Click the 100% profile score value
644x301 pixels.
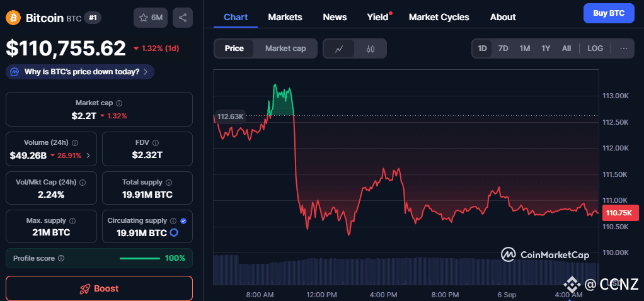pos(175,258)
